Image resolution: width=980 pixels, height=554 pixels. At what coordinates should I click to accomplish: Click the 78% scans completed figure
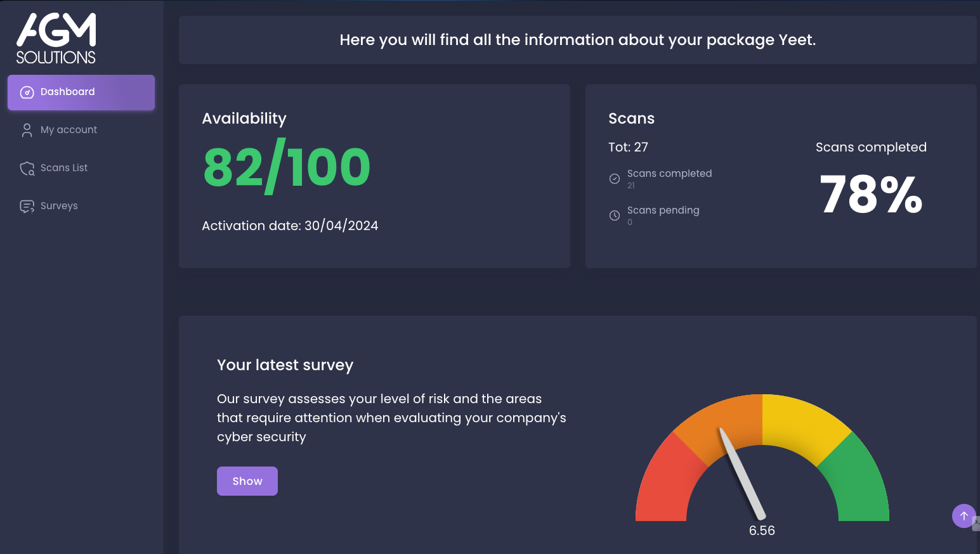[870, 195]
